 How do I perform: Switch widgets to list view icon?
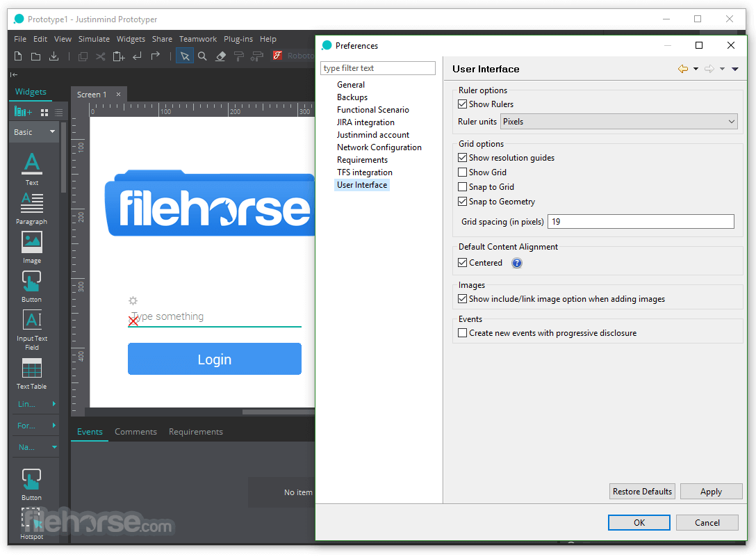(x=59, y=113)
